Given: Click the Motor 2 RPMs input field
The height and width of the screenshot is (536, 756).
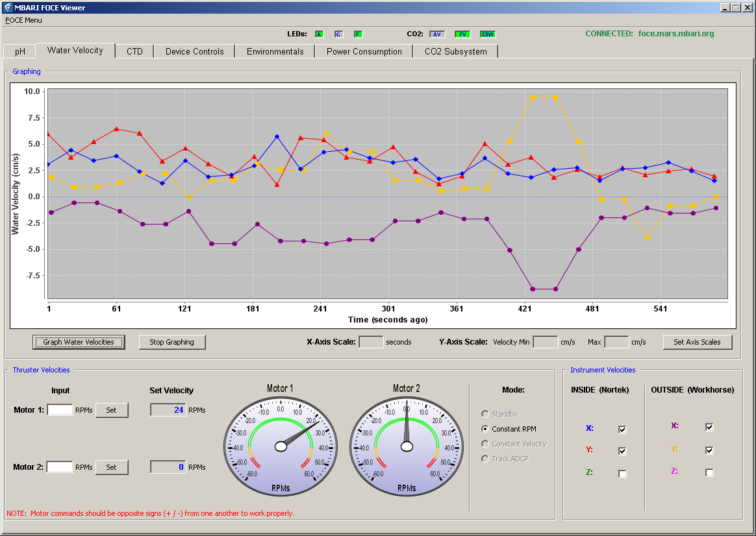Looking at the screenshot, I should click(60, 467).
